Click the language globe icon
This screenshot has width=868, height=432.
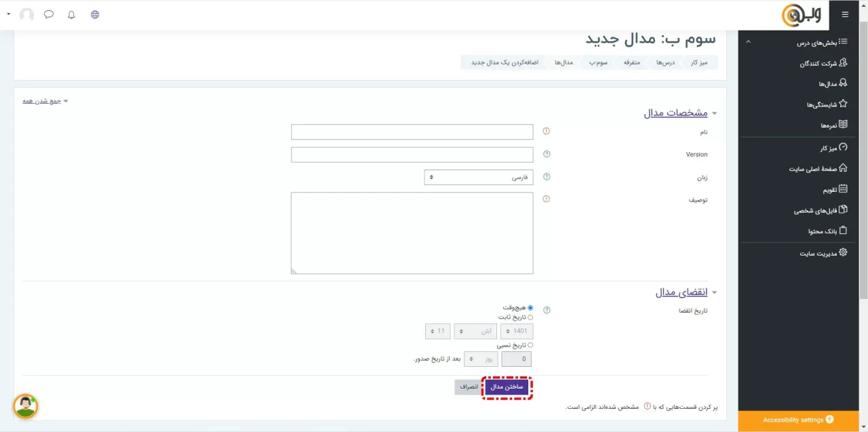point(95,14)
